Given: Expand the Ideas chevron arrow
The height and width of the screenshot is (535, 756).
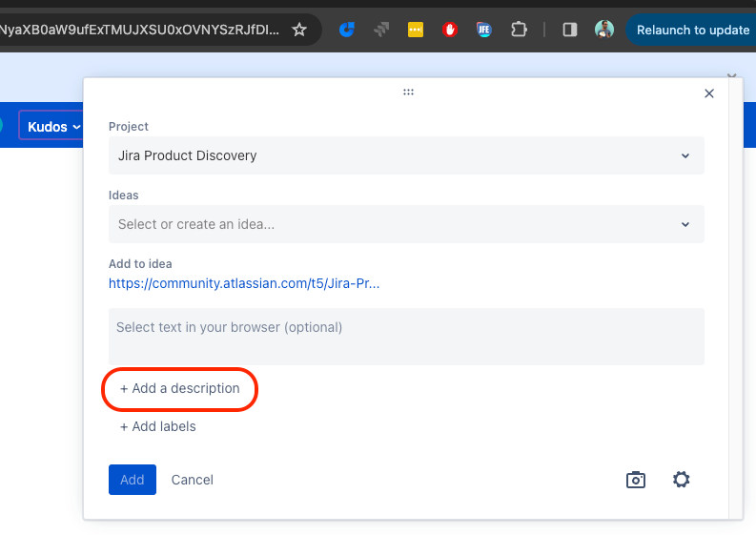Looking at the screenshot, I should [x=685, y=224].
